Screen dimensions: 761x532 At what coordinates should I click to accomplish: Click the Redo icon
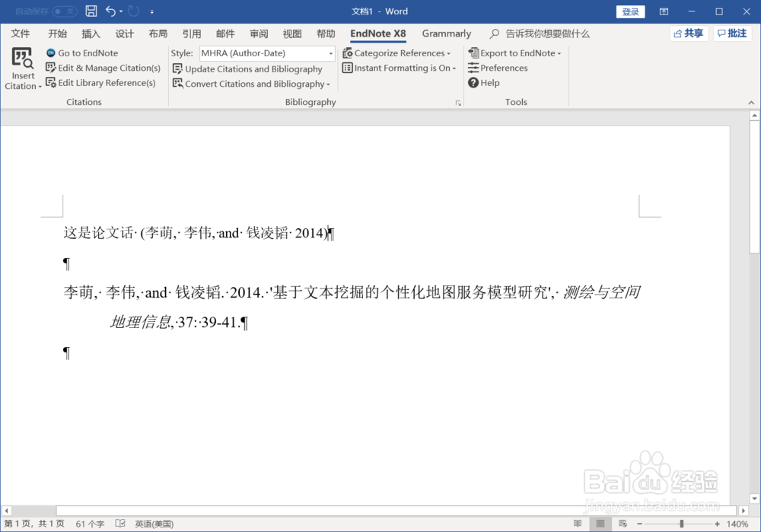[x=133, y=11]
